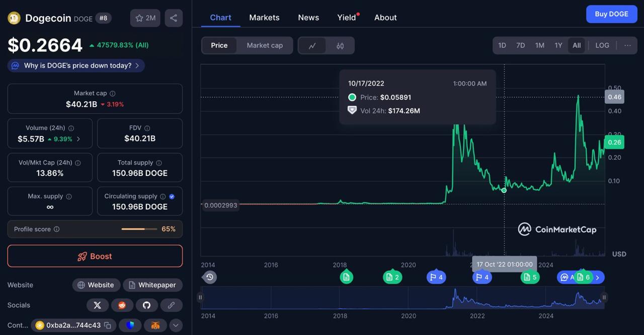This screenshot has width=644, height=335.
Task: Open the Markets tab
Action: tap(264, 18)
